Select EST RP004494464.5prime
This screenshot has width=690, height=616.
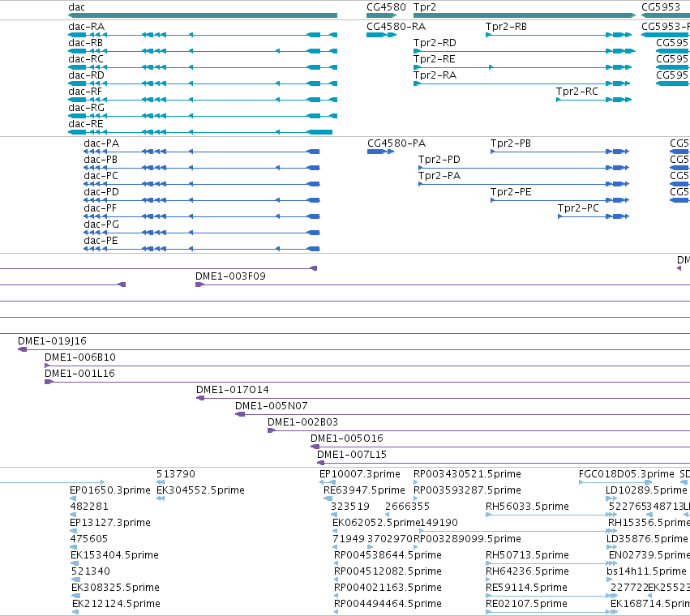pos(388,604)
